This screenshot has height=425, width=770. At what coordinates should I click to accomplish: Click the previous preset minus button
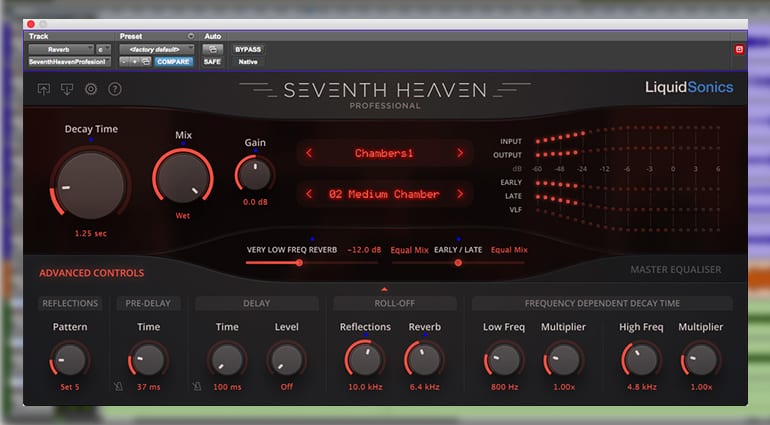point(124,61)
